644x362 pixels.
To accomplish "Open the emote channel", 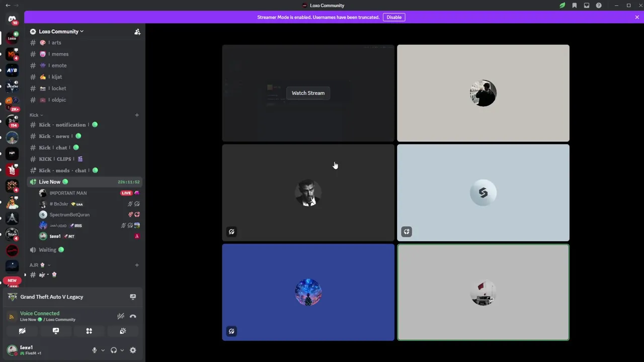I will (85, 65).
